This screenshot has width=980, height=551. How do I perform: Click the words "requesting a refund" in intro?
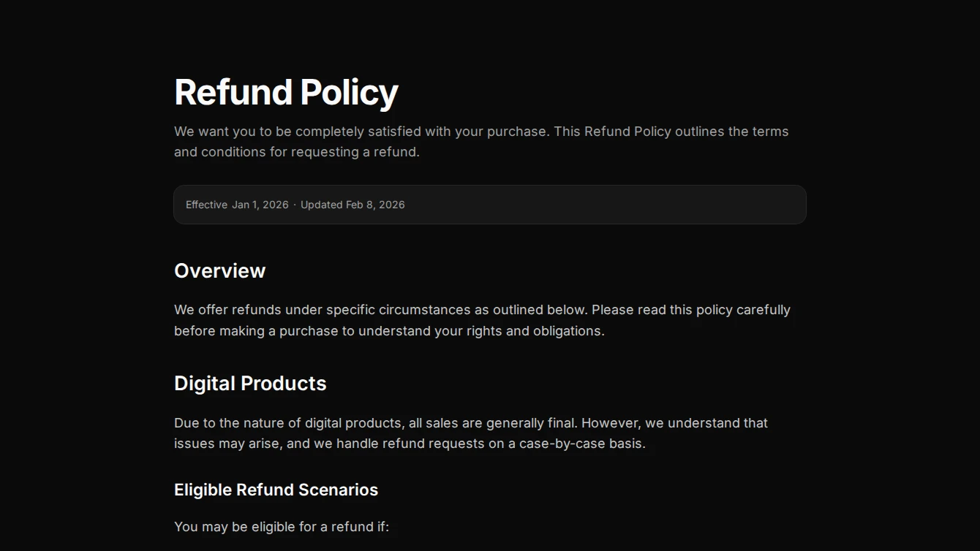355,152
